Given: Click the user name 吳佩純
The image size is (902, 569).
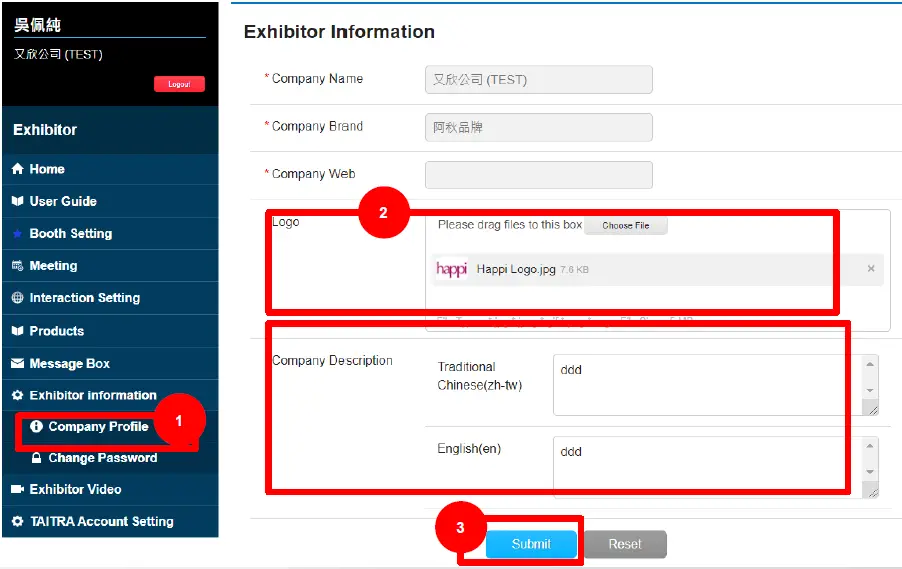Looking at the screenshot, I should [x=37, y=25].
